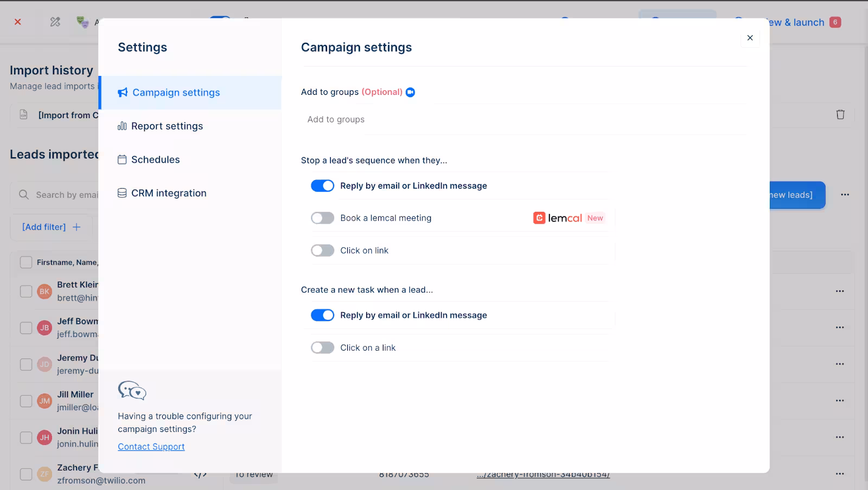The width and height of the screenshot is (868, 490).
Task: Go to CRM integration settings
Action: [168, 194]
